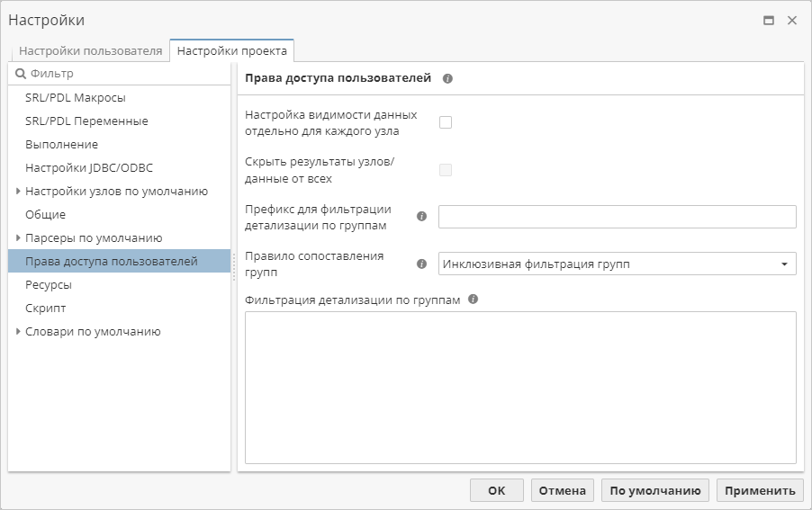Image resolution: width=812 pixels, height=510 pixels.
Task: Click the info icon for Фильтрация детализации по группам
Action: (x=473, y=299)
